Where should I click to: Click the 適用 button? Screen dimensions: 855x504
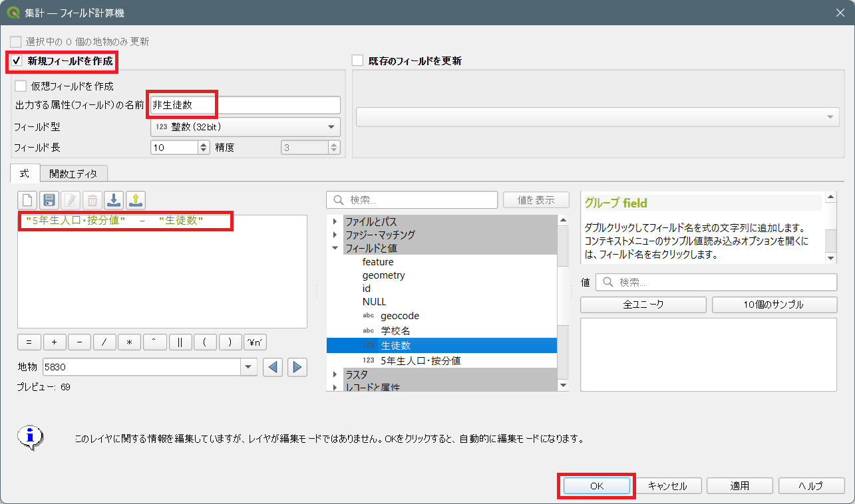tap(739, 486)
